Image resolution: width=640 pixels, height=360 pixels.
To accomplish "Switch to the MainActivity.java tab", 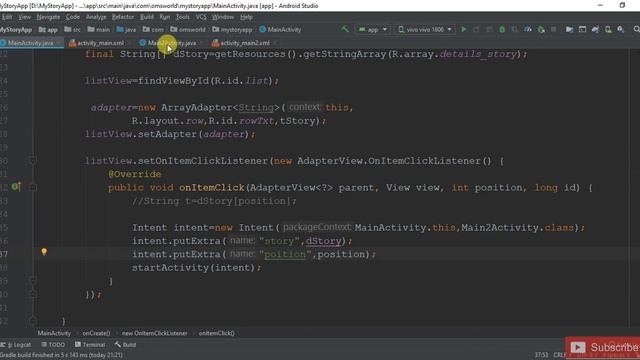I will [x=30, y=43].
